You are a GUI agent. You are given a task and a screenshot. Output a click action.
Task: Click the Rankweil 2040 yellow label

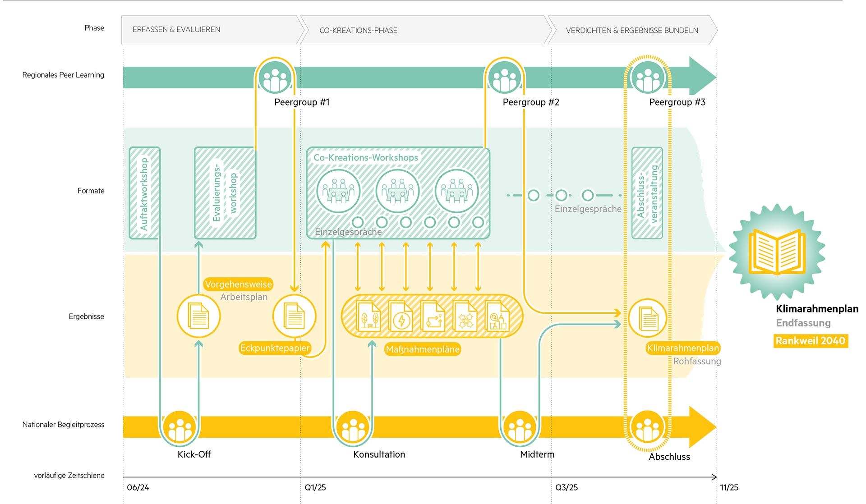point(810,341)
